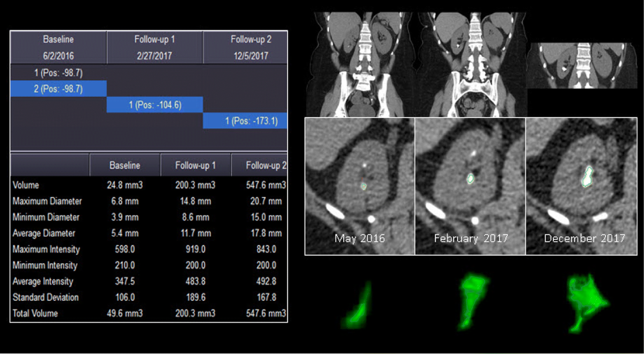Select the February 2017 axial CT image
This screenshot has width=644, height=354.
click(x=470, y=186)
